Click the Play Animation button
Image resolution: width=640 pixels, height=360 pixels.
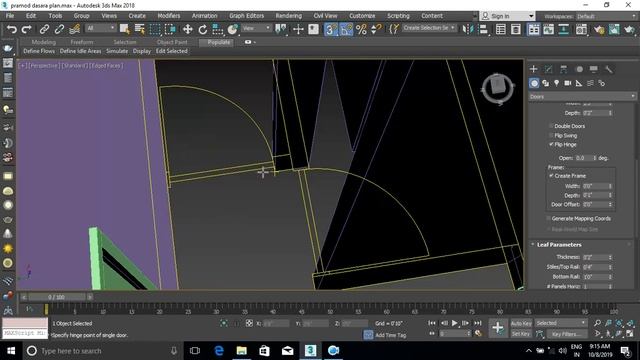[x=455, y=323]
